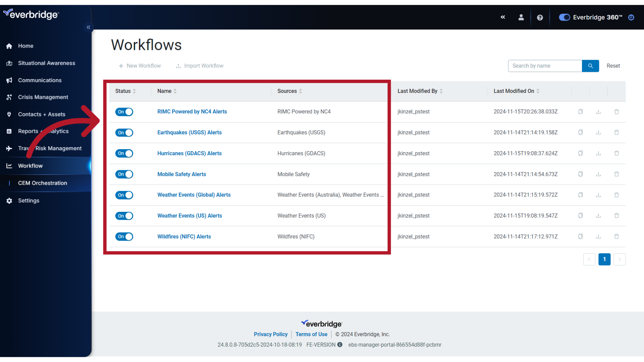The width and height of the screenshot is (644, 362).
Task: Select the Settings menu item
Action: (x=29, y=200)
